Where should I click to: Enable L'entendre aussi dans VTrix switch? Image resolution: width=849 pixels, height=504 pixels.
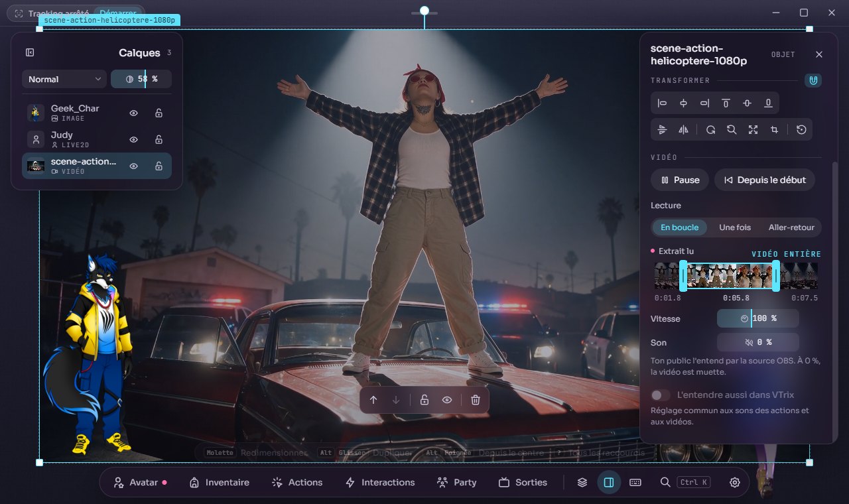click(x=660, y=395)
